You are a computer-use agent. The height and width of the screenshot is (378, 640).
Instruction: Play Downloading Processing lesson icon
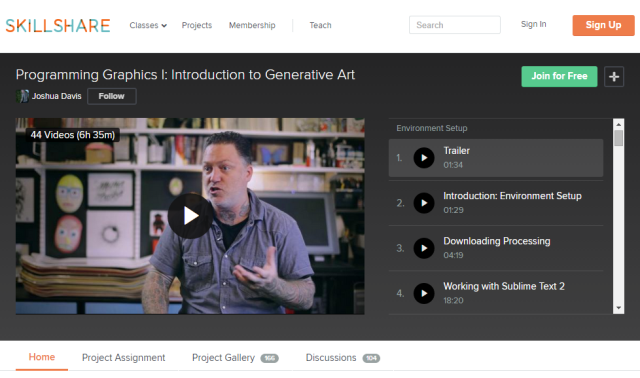coord(424,248)
